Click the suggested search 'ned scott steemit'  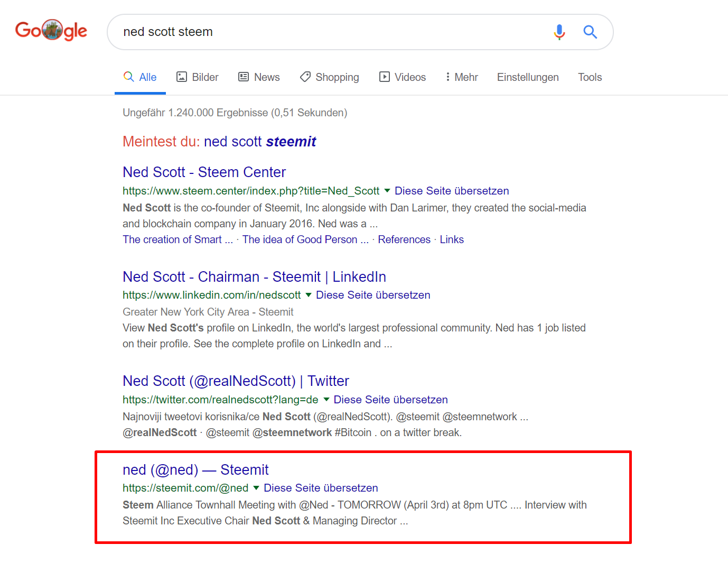260,142
